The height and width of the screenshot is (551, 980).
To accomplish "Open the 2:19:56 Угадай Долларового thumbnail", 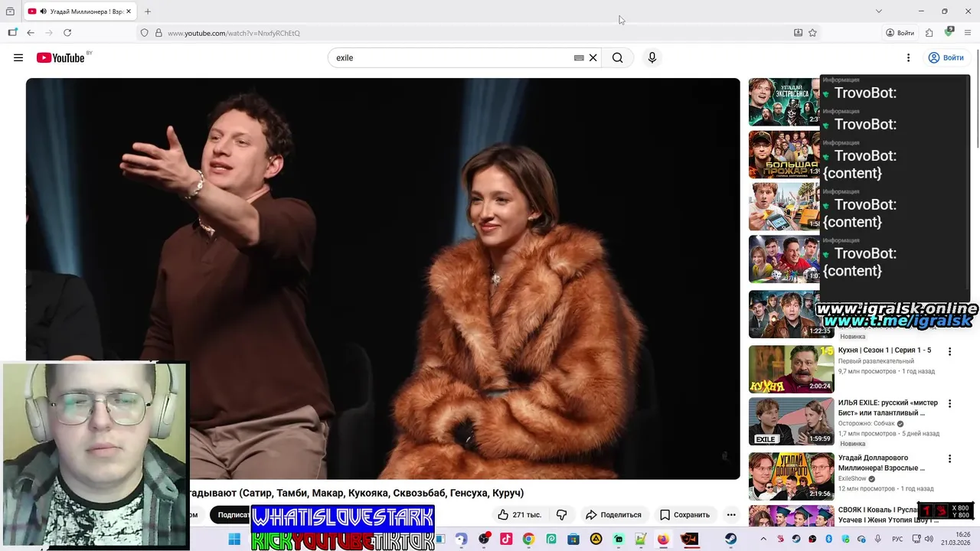I will coord(791,476).
